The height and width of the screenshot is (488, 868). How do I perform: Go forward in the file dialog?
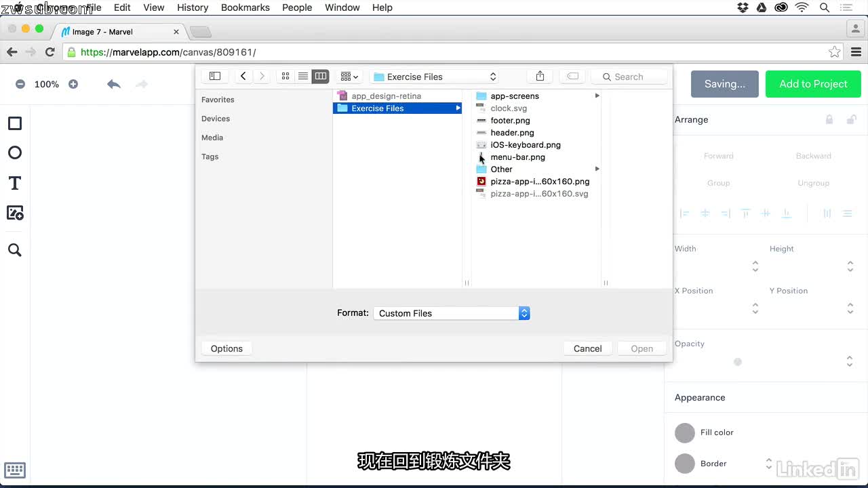262,77
